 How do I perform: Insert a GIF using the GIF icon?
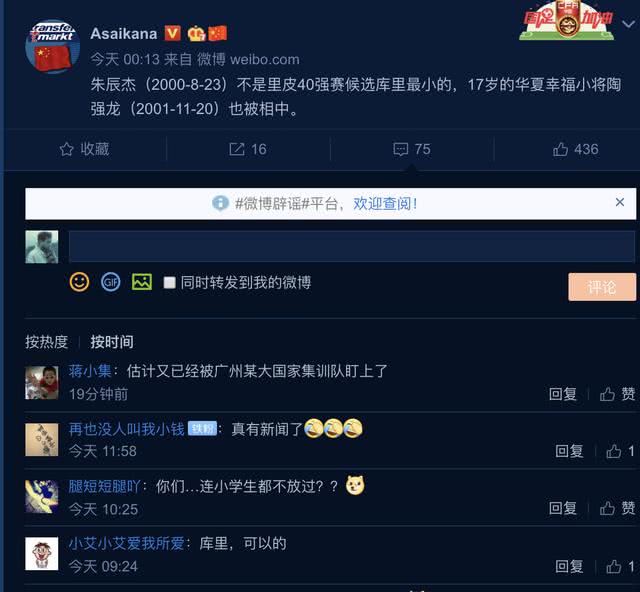[x=111, y=282]
